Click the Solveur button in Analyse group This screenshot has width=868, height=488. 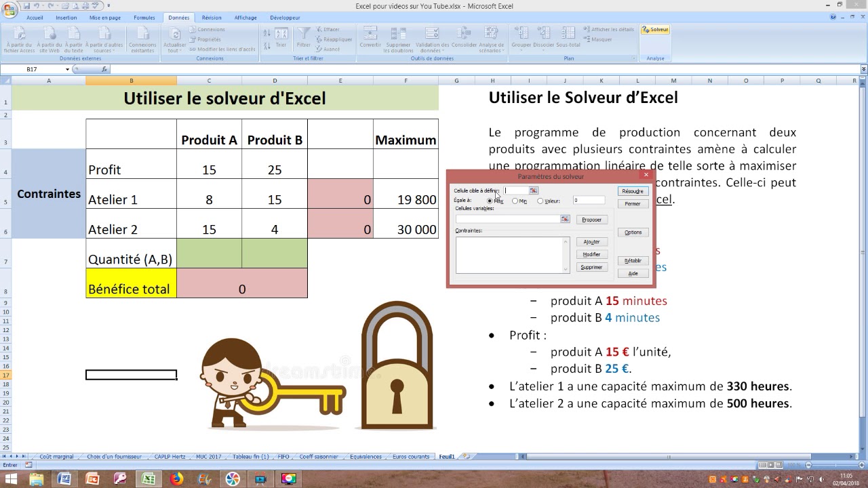pos(656,30)
